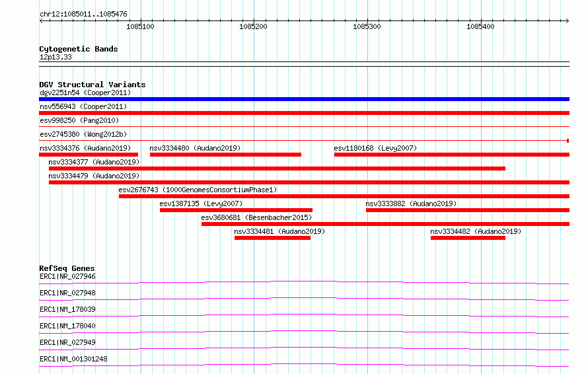Click the ERC1|NR_027949 transcript label
The height and width of the screenshot is (374, 588).
(67, 342)
